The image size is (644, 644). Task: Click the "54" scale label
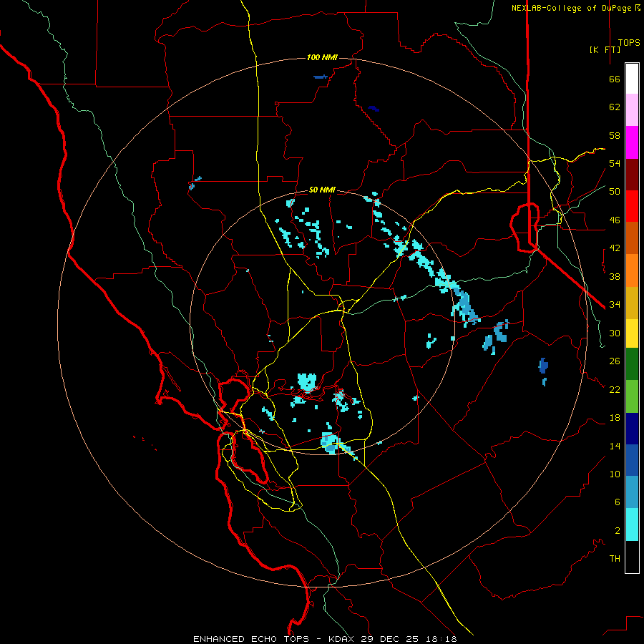pos(615,163)
